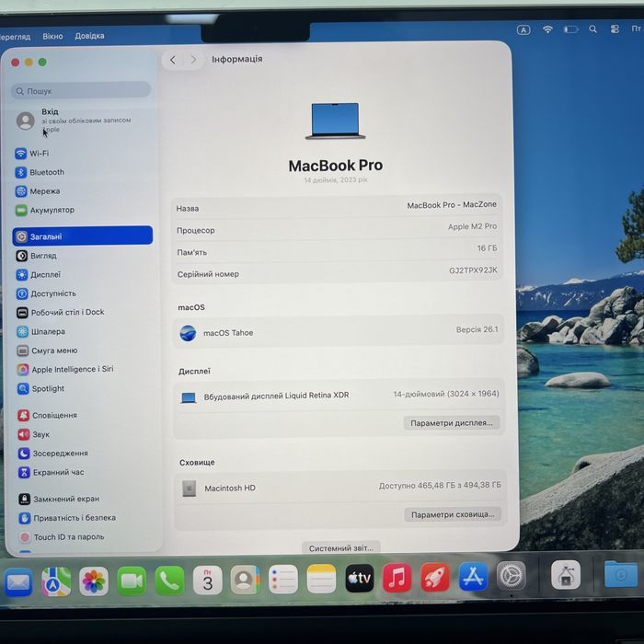Launch Music from the Dock
The image size is (644, 644).
[x=397, y=578]
